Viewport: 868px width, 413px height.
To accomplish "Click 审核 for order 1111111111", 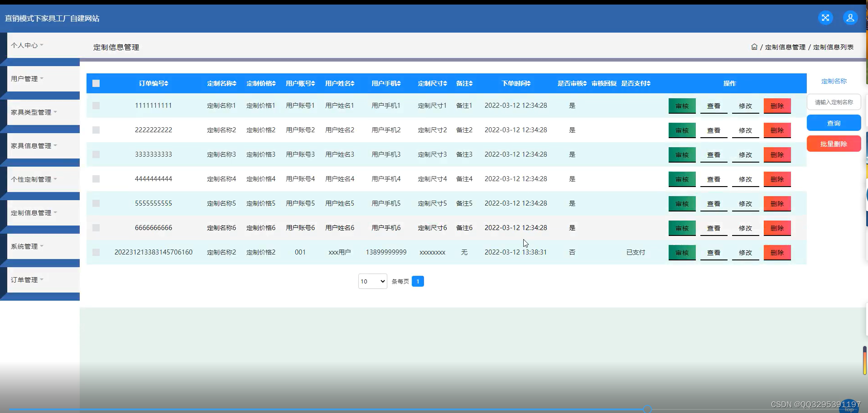I will pyautogui.click(x=682, y=106).
